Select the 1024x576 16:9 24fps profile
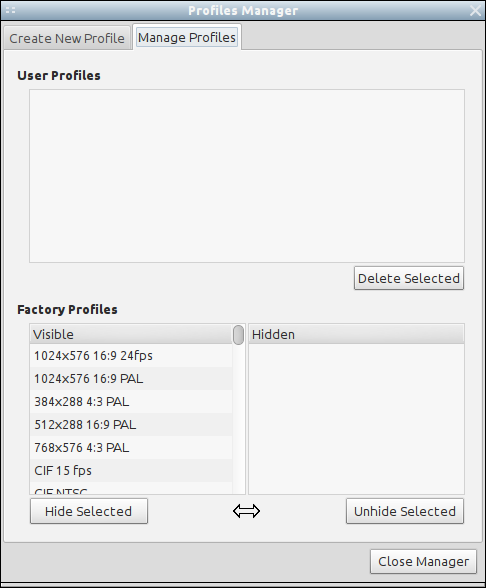 click(x=131, y=356)
